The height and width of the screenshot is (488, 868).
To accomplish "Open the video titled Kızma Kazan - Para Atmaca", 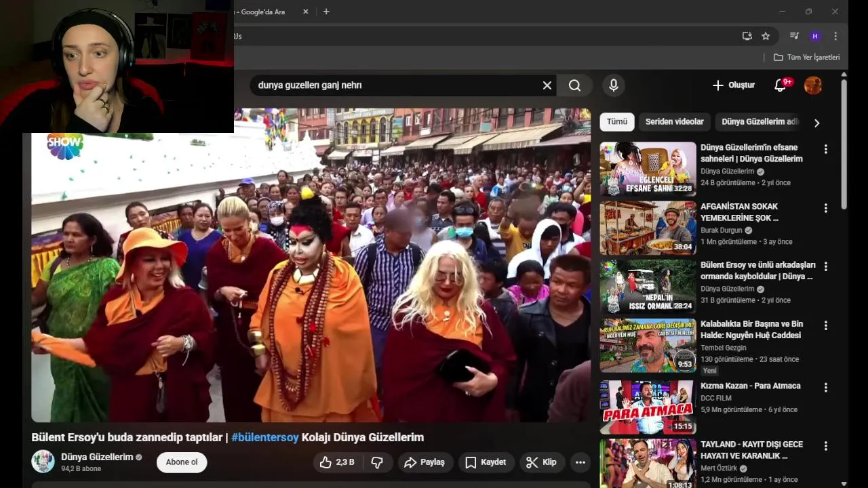I will [x=751, y=386].
